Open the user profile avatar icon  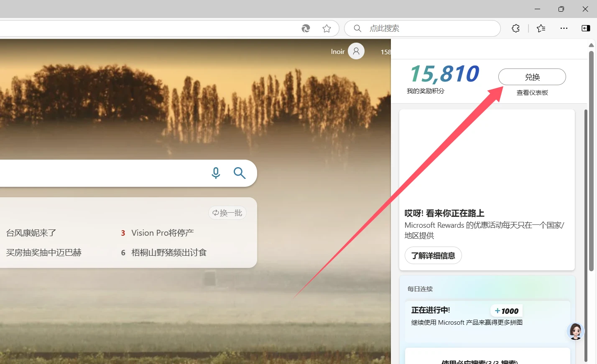(x=356, y=51)
